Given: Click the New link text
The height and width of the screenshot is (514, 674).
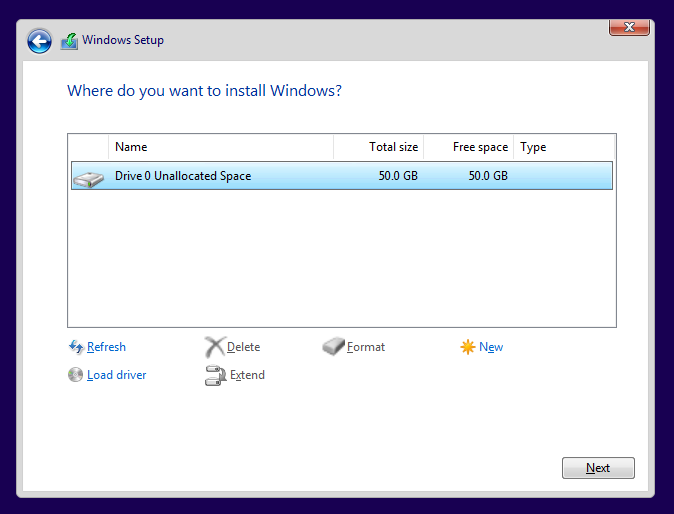Looking at the screenshot, I should [x=491, y=347].
